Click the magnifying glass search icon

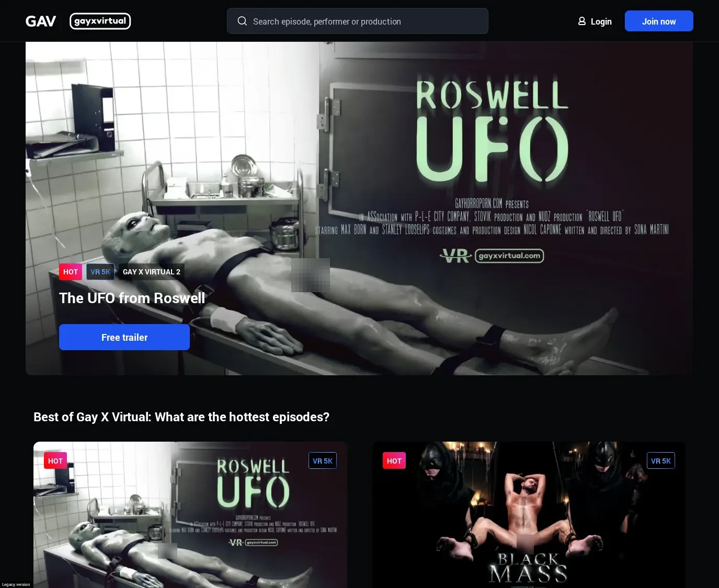pyautogui.click(x=242, y=21)
